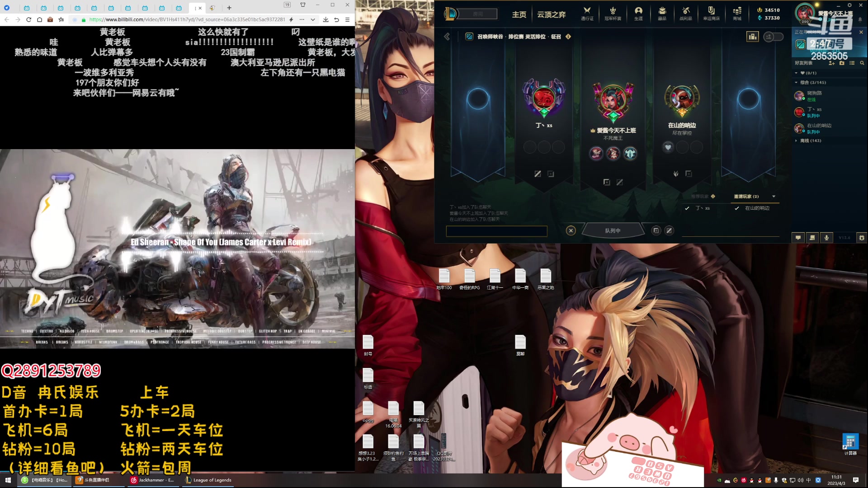Click the back chevron in the lobby header
Image resolution: width=868 pixels, height=488 pixels.
[447, 37]
